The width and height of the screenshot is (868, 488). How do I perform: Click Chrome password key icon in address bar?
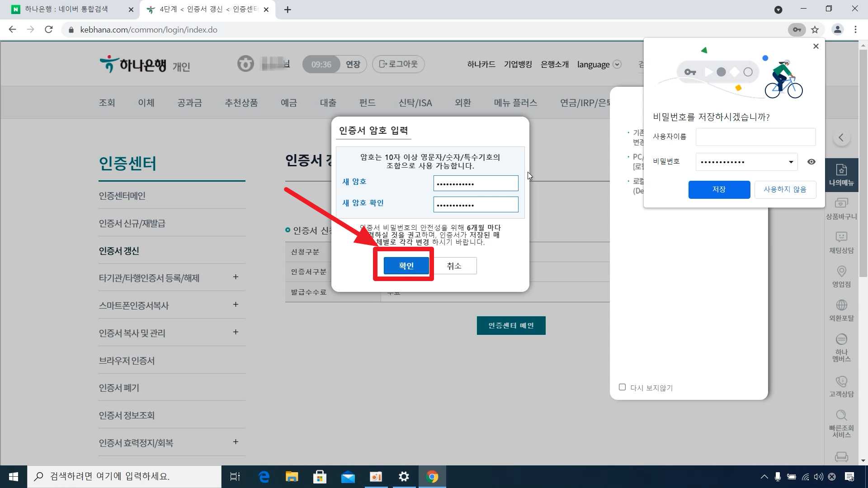797,30
